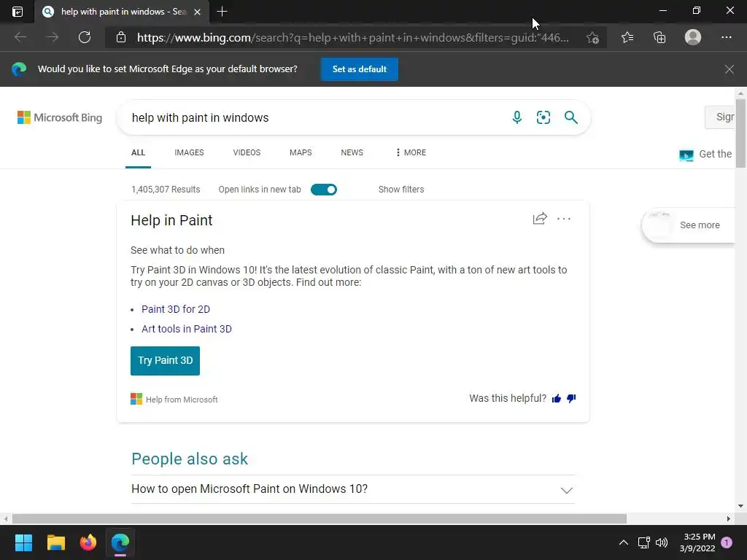The height and width of the screenshot is (560, 747).
Task: Click thumbs down for not helpful
Action: (571, 399)
